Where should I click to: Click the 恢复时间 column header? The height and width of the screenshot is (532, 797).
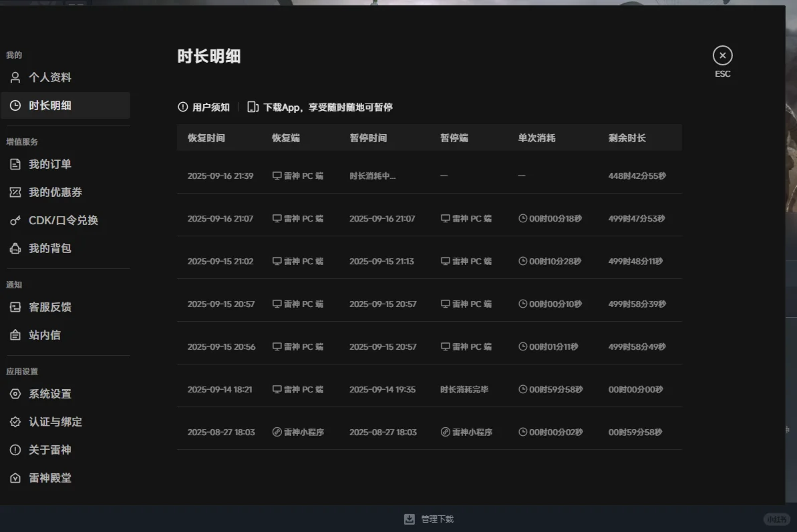coord(206,138)
